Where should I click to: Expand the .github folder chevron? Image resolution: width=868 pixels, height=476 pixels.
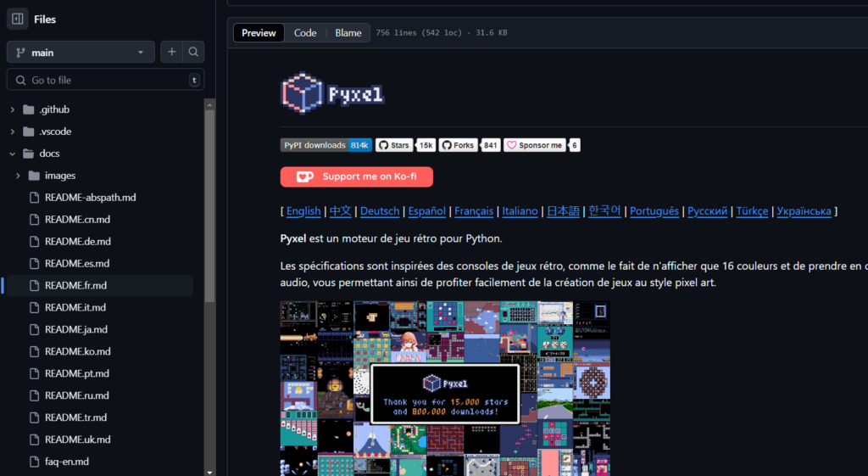coord(12,109)
